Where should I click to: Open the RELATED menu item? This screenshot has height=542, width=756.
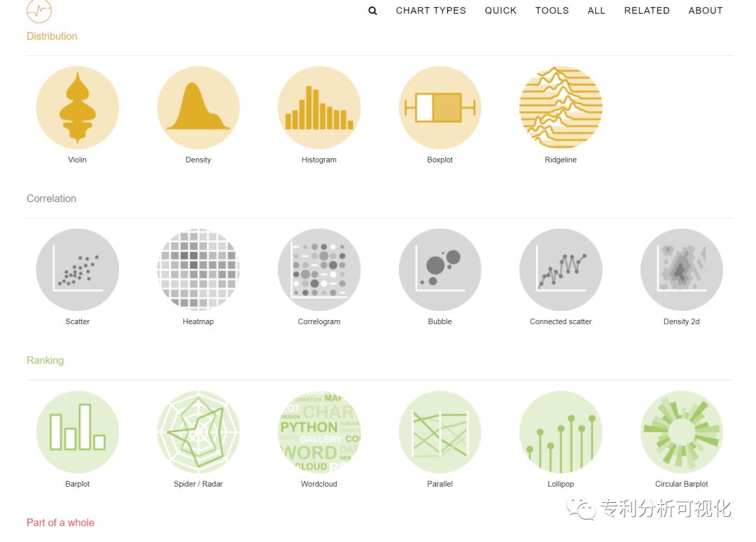pyautogui.click(x=647, y=11)
